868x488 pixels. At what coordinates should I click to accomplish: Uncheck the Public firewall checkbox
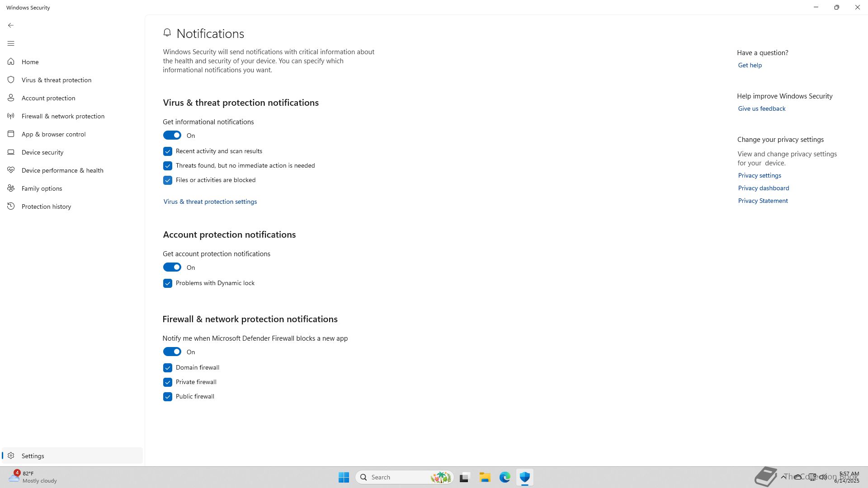(168, 397)
